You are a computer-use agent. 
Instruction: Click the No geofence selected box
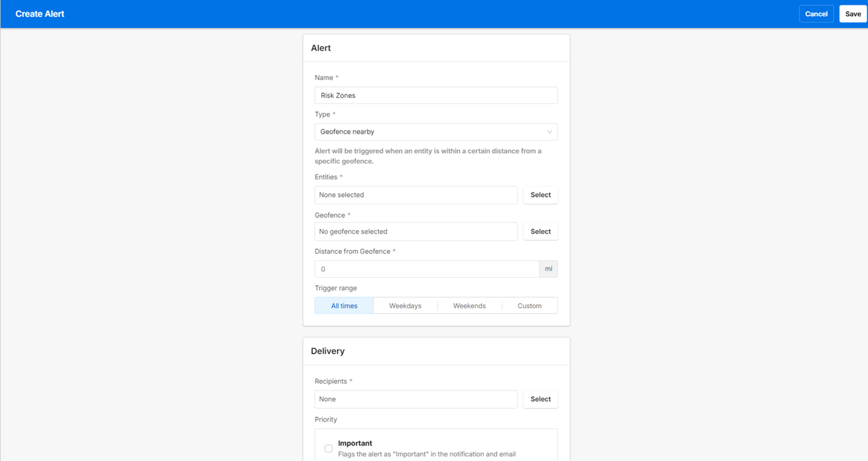[x=415, y=232]
